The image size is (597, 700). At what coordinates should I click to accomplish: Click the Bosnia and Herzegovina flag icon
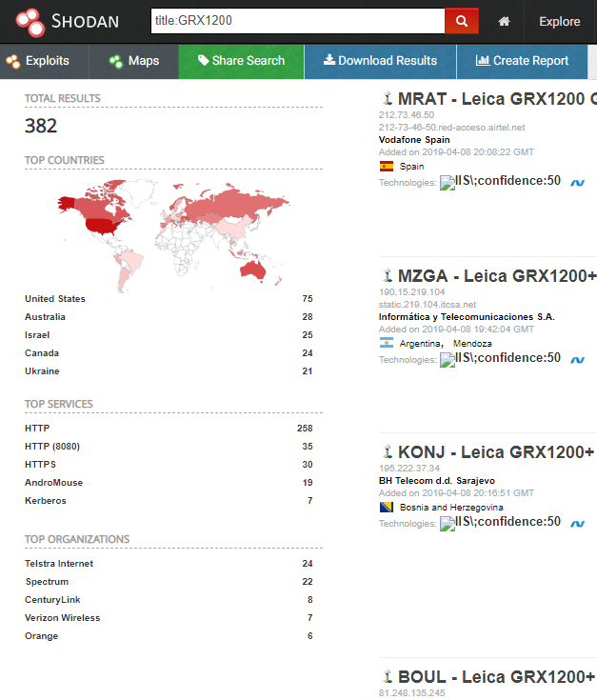387,507
